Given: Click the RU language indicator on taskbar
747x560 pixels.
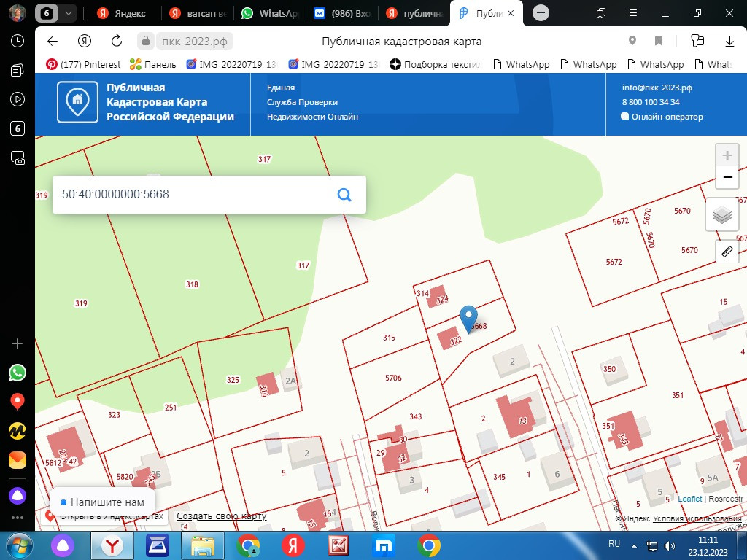Looking at the screenshot, I should click(614, 544).
